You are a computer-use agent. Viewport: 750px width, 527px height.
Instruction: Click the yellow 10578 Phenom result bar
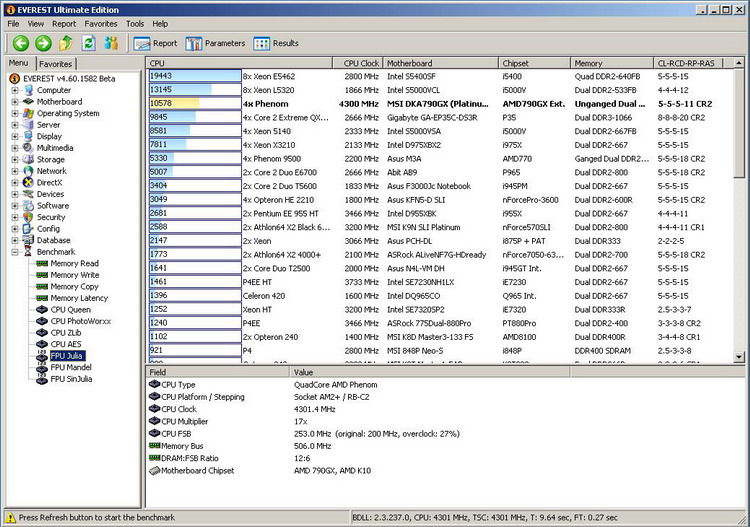[x=175, y=103]
